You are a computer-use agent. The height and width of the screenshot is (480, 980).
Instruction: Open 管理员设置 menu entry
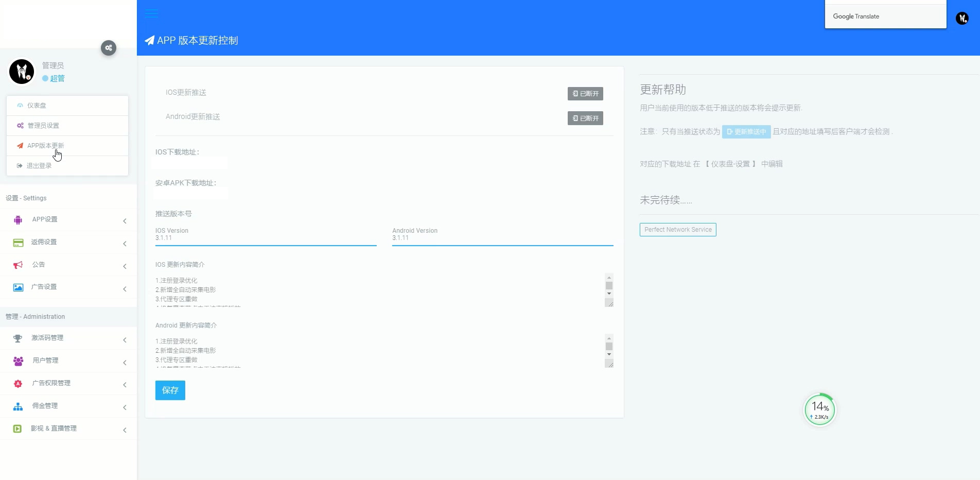pyautogui.click(x=67, y=126)
